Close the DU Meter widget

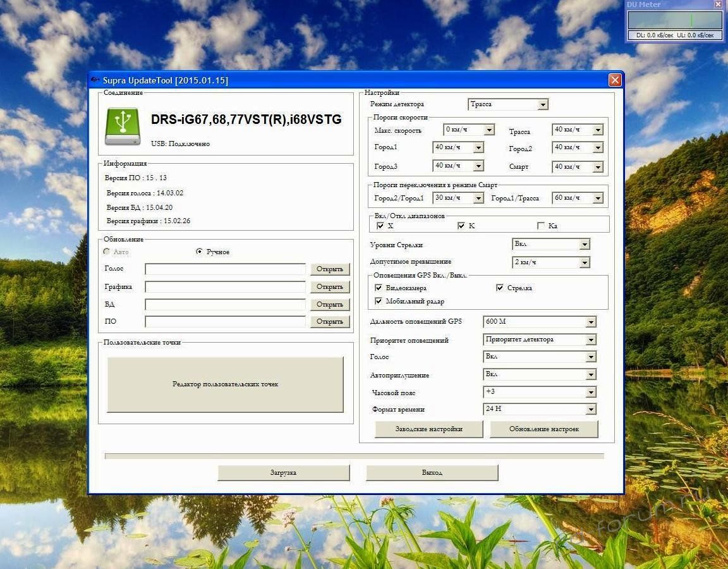pos(718,4)
